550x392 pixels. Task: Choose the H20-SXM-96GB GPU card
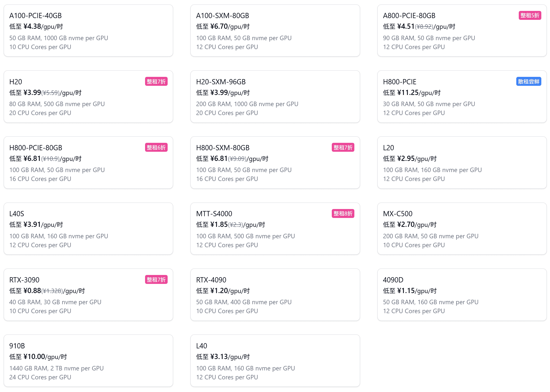click(x=275, y=96)
